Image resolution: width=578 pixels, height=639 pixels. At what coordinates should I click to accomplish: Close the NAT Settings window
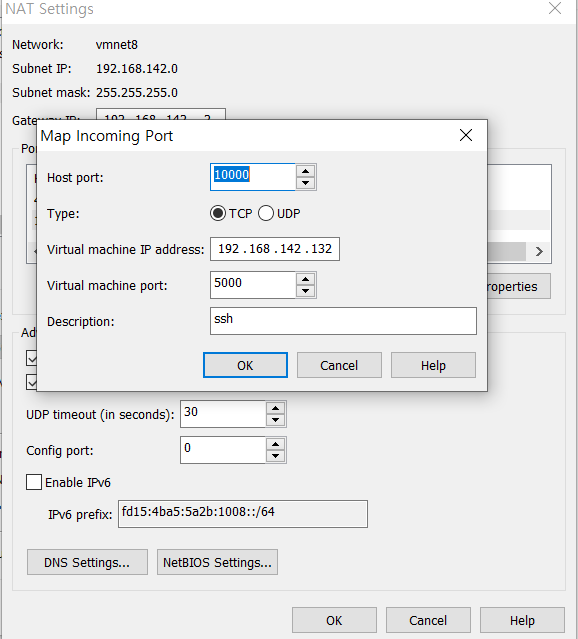click(555, 8)
